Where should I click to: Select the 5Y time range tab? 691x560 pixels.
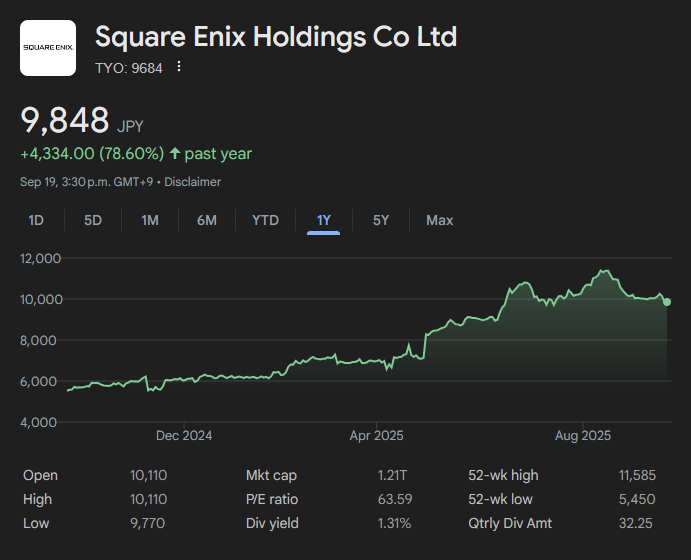381,220
